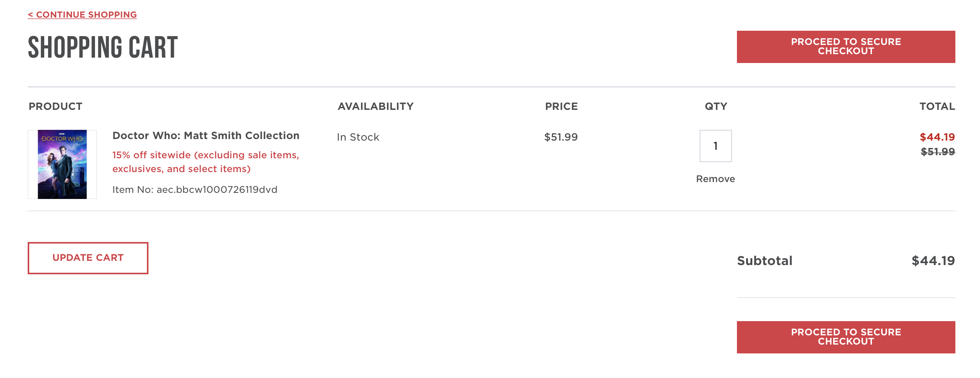Click the quantity input field
980x378 pixels.
[x=715, y=146]
